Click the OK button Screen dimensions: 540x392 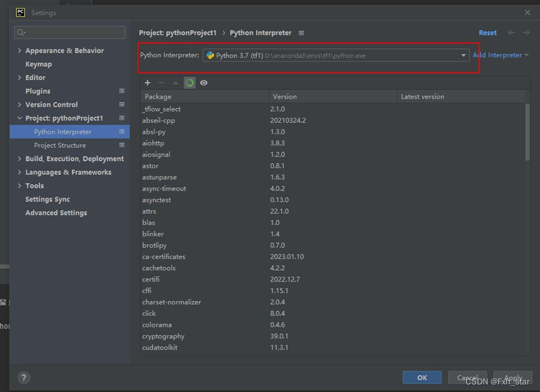pos(422,378)
